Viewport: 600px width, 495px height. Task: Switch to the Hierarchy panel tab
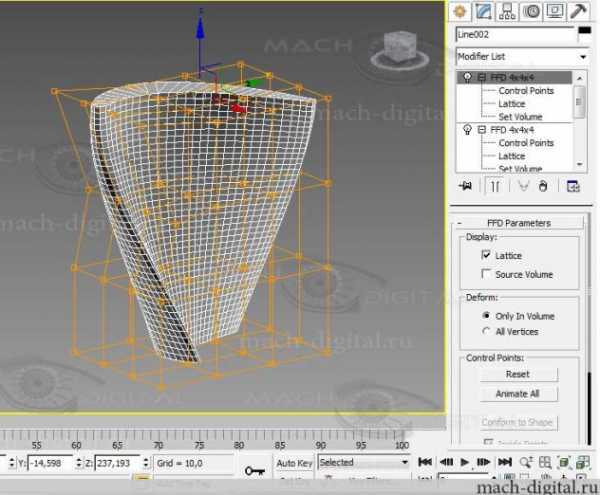tap(509, 10)
